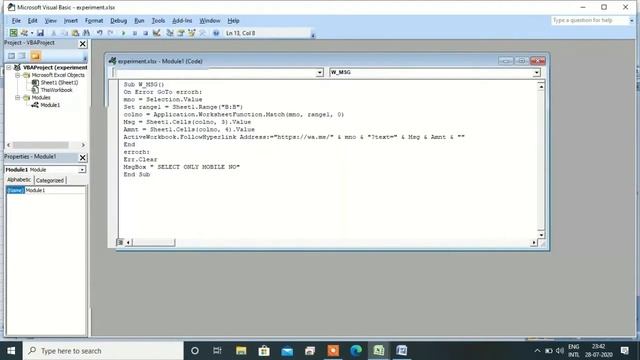Click the Reset stop icon in the toolbar
The height and width of the screenshot is (360, 640).
146,33
